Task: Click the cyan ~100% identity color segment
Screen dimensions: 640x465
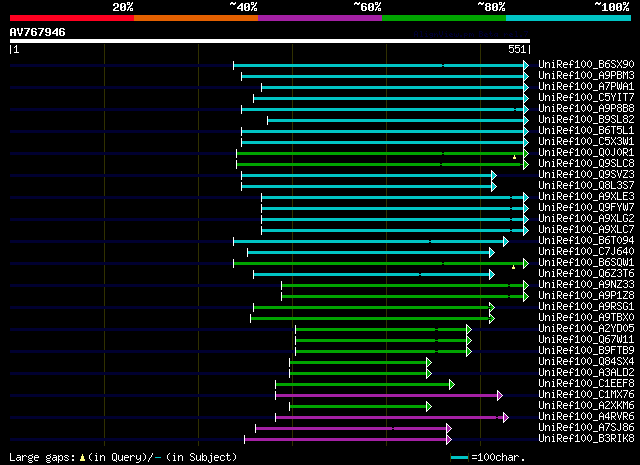Action: coord(569,18)
